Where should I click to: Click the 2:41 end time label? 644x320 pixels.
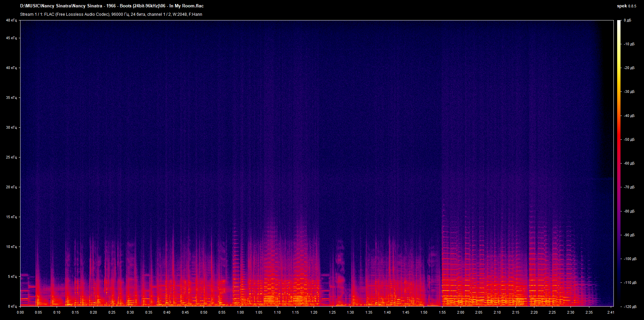[x=611, y=312]
